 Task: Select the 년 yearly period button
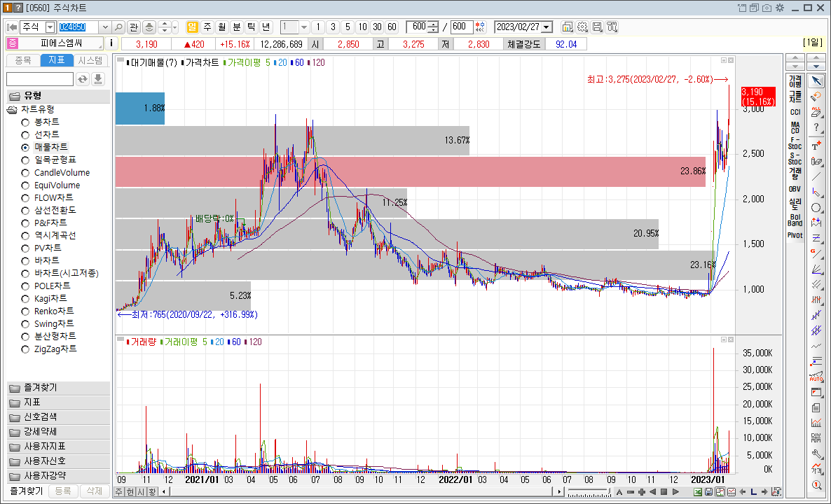coord(266,27)
